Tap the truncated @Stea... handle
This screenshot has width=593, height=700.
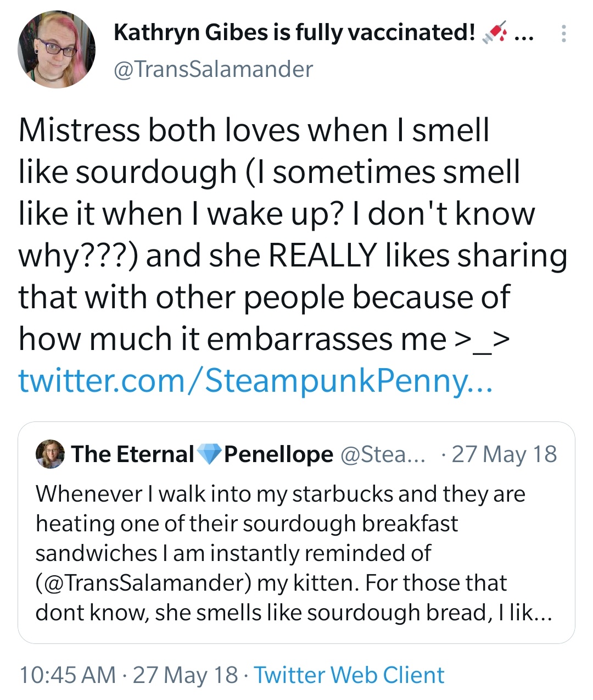pos(383,454)
